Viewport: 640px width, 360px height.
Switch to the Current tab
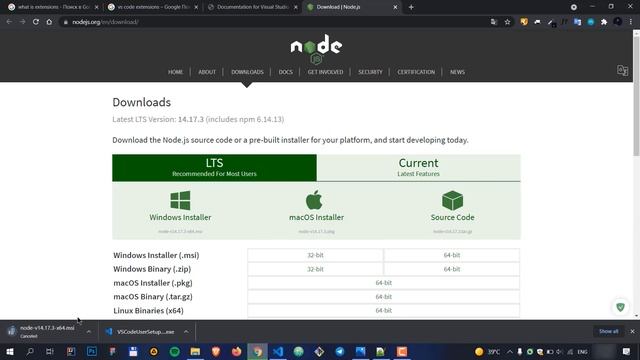tap(418, 168)
